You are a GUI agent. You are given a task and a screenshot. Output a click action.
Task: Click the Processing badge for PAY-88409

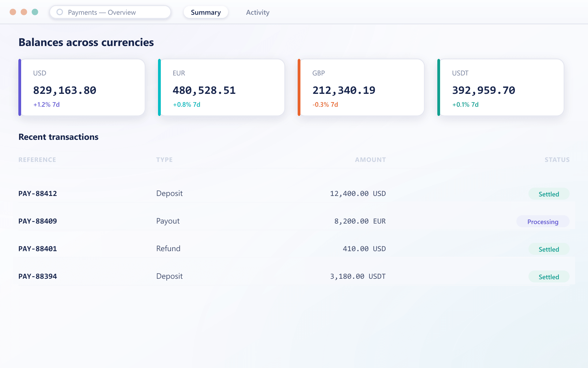(x=543, y=221)
